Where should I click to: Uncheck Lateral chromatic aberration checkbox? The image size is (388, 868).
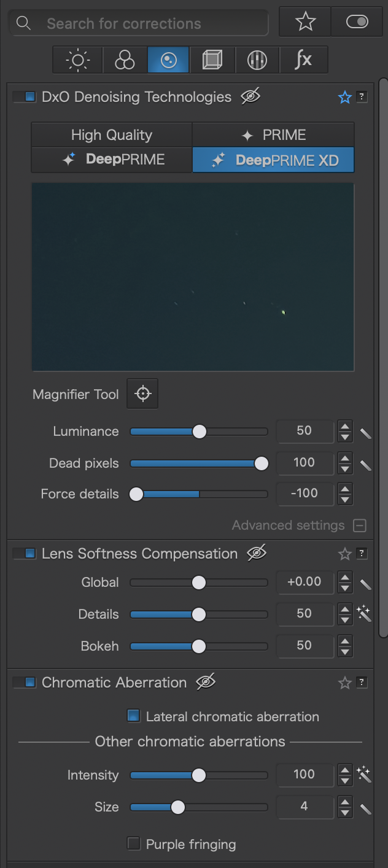(133, 716)
